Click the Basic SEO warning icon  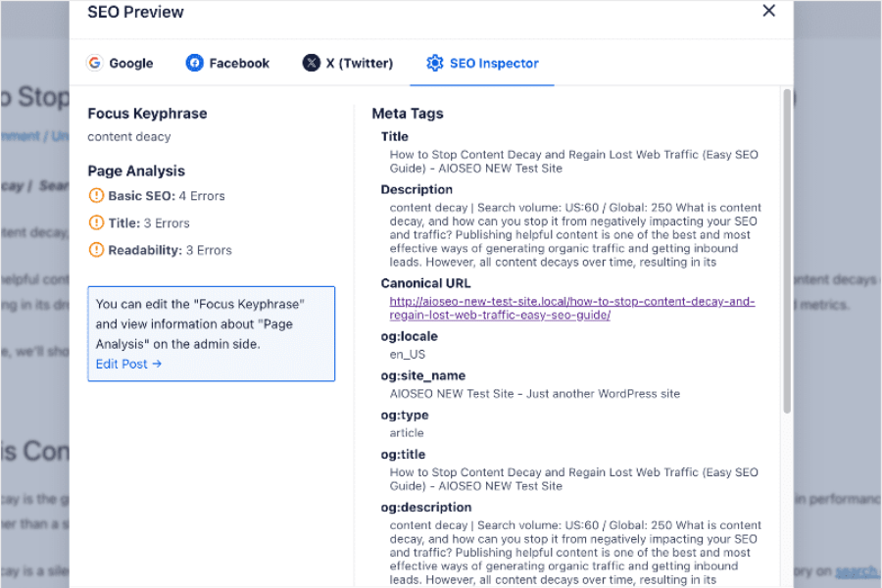click(96, 195)
